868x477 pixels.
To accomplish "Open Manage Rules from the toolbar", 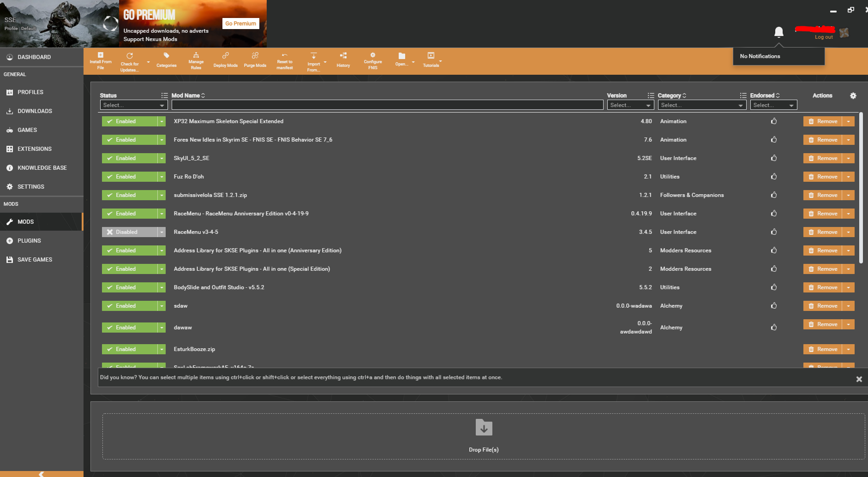I will 196,61.
